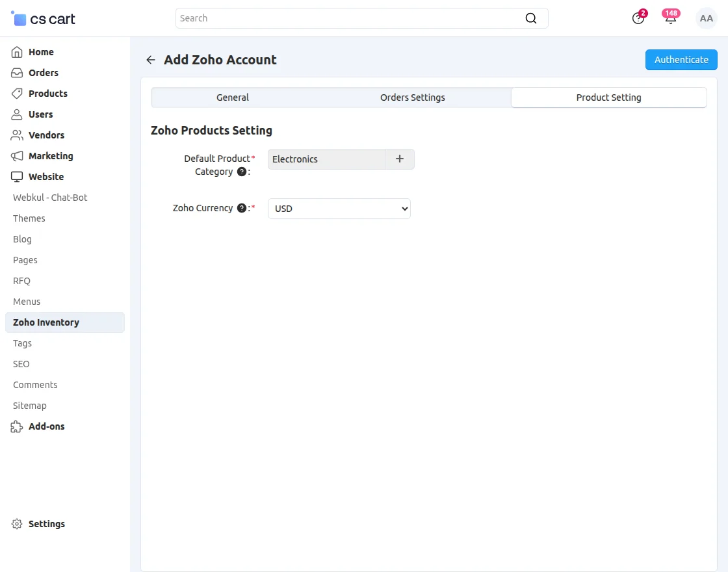Select the Product Setting tab
728x572 pixels.
(608, 97)
